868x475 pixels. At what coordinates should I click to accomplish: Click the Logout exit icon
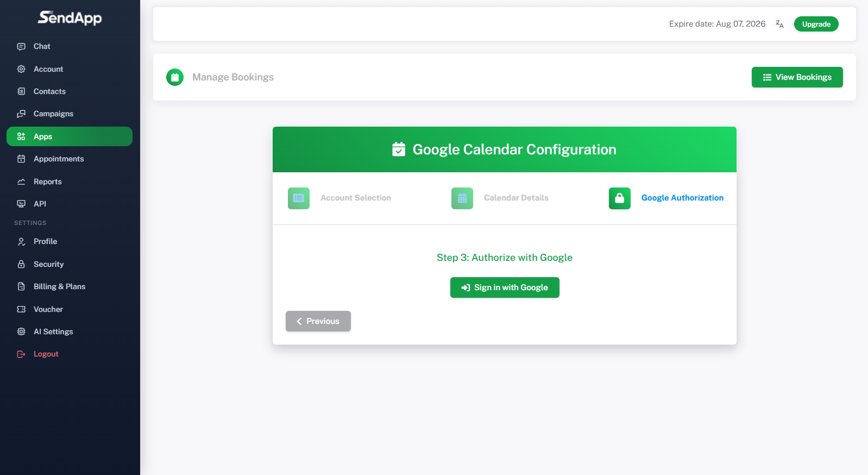coord(21,354)
